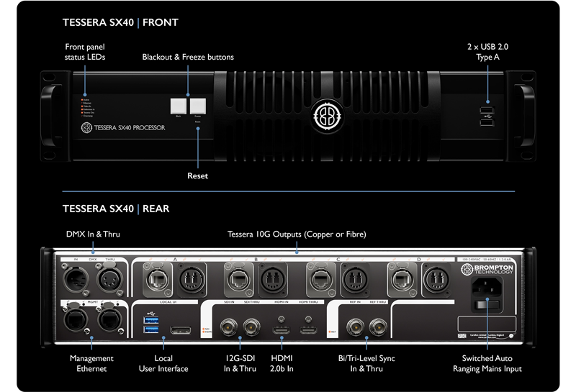Image resolution: width=576 pixels, height=392 pixels.
Task: Click the 'Management Ethernet' label
Action: pos(91,363)
